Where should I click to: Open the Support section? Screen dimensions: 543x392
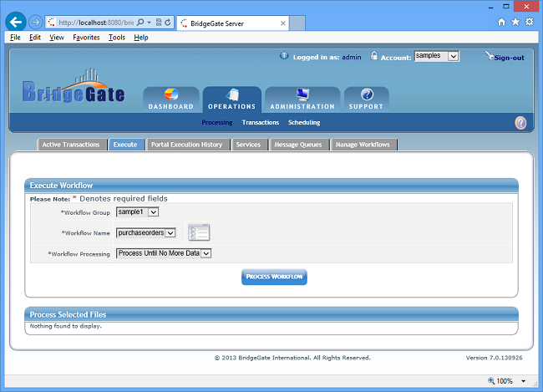coord(366,99)
